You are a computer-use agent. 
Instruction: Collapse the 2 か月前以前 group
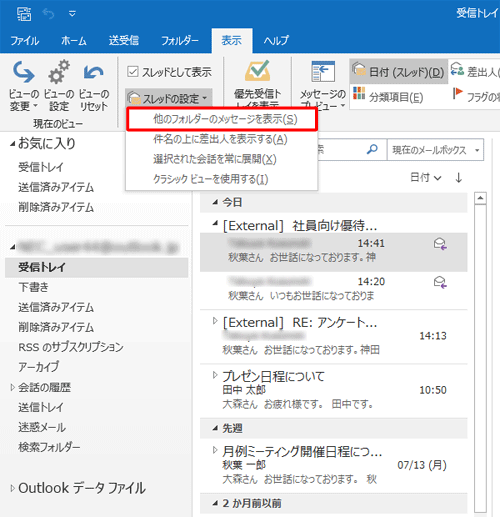coord(215,503)
